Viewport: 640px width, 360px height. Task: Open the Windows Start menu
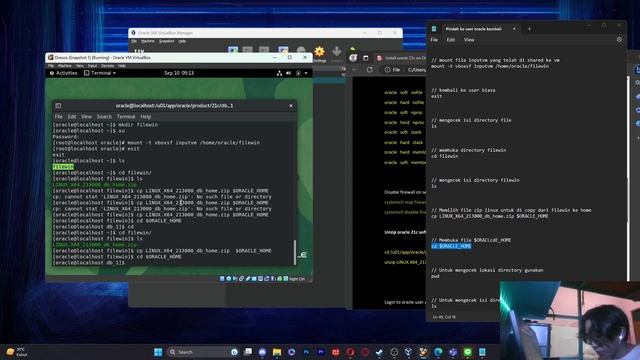click(x=158, y=352)
